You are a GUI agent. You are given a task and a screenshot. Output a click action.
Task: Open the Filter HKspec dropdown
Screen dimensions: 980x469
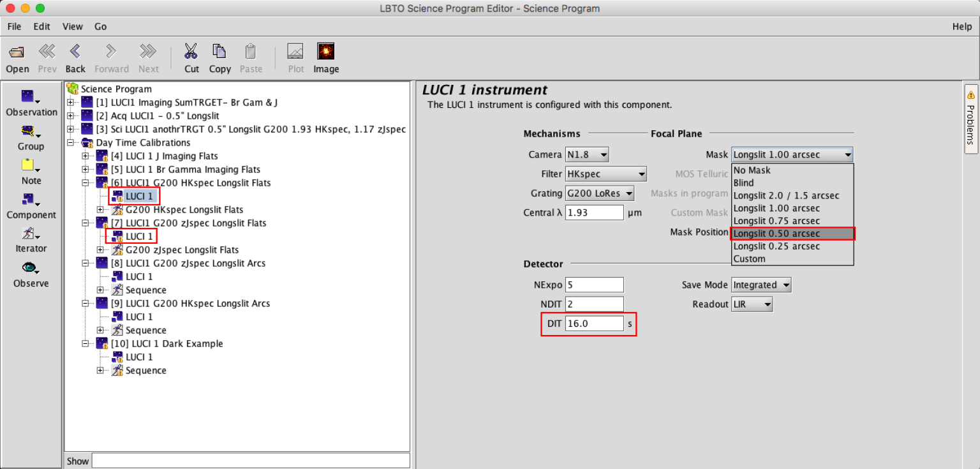point(606,174)
